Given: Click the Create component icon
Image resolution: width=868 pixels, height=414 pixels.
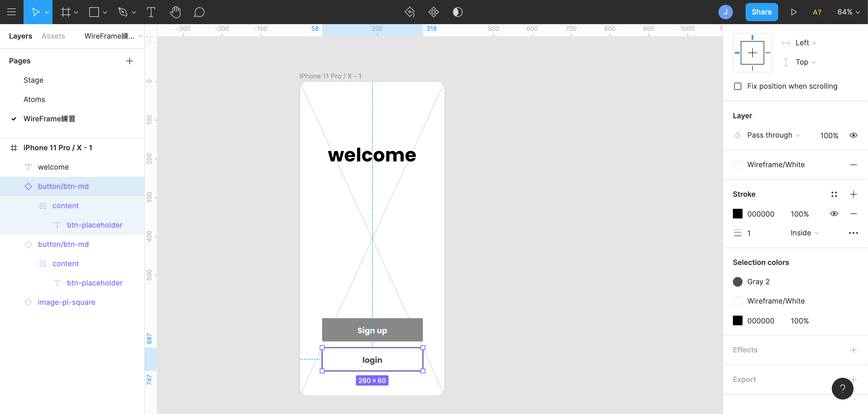Looking at the screenshot, I should pyautogui.click(x=433, y=12).
